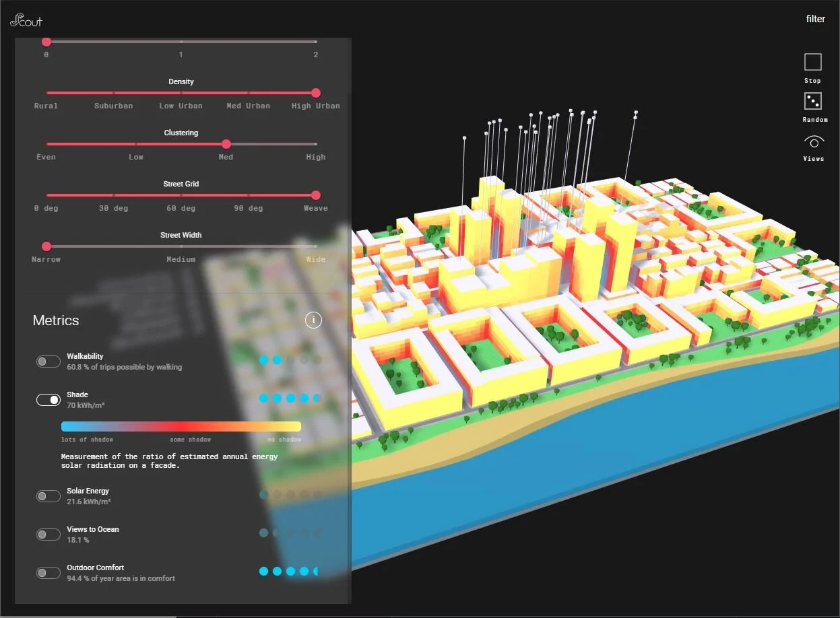Turn off the Shade metric toggle
Screen dimensions: 840x618
[x=49, y=400]
